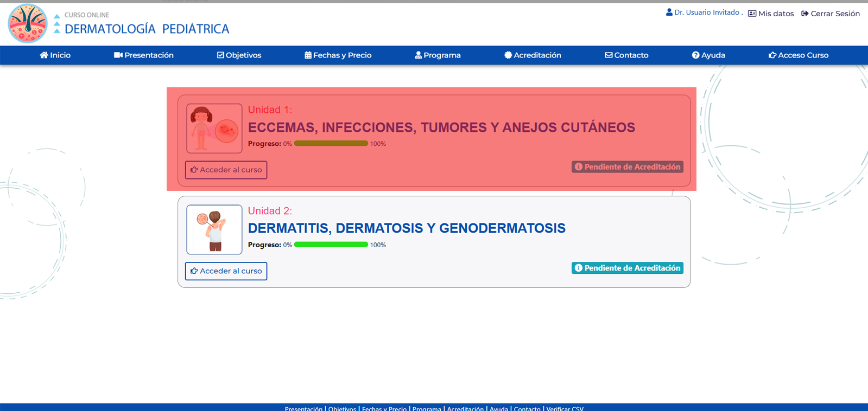The width and height of the screenshot is (868, 411).
Task: Click the Cerrar Sesión logout icon
Action: click(x=805, y=14)
